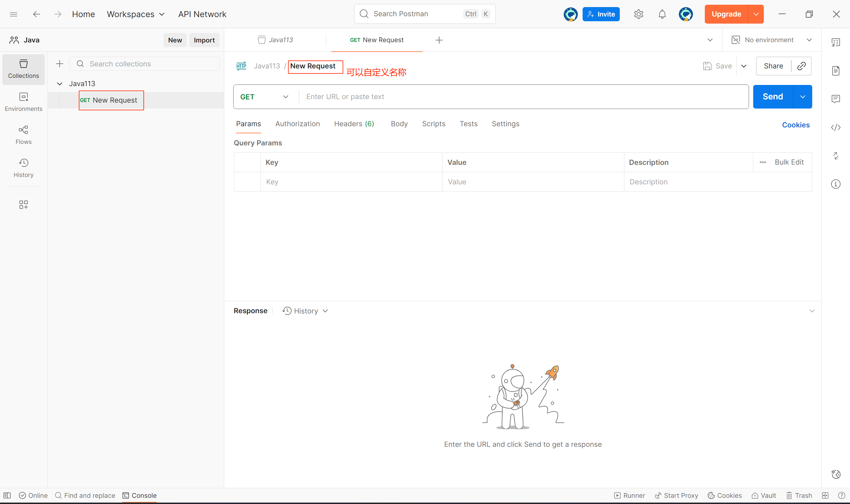Screen dimensions: 850x504
Task: Click the Enter URL input field
Action: point(523,97)
